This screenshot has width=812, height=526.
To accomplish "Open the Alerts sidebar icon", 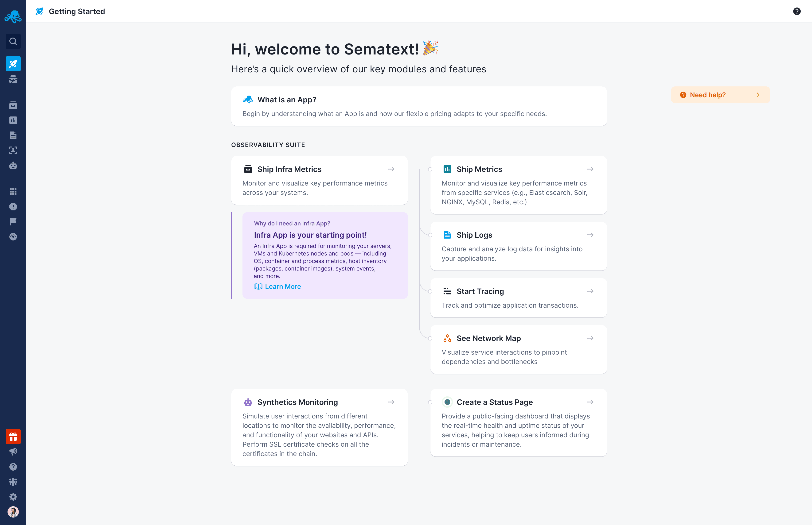I will [x=13, y=207].
